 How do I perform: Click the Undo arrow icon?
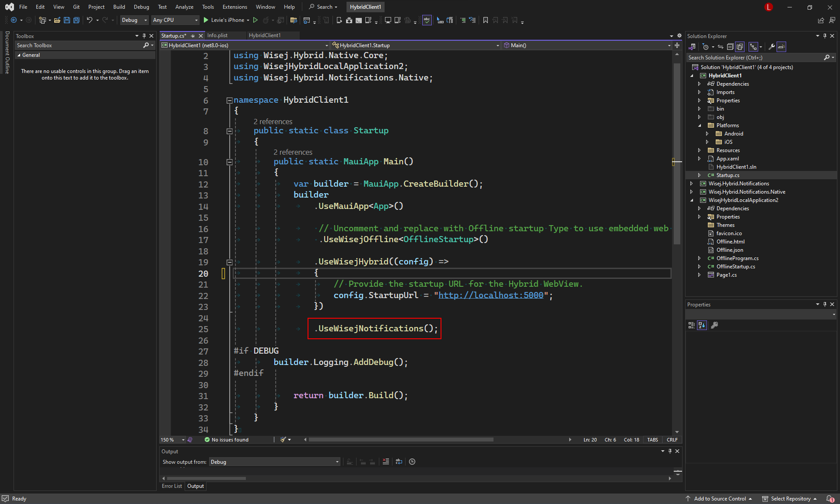point(89,20)
